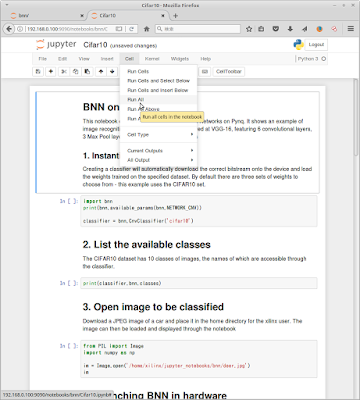Expand the All Output submenu
Viewport: 360px width, 400px height.
[159, 160]
